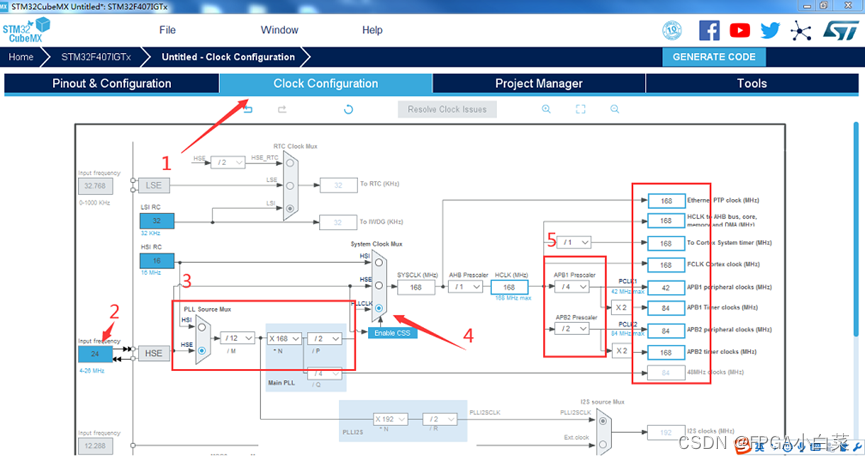
Task: Open the PLLI2S X 192 multiplier dropdown
Action: click(x=391, y=419)
